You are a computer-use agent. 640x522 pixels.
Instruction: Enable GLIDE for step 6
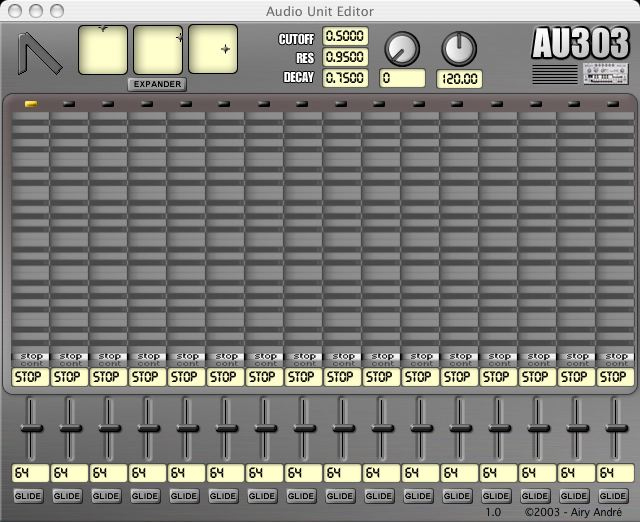(x=223, y=496)
